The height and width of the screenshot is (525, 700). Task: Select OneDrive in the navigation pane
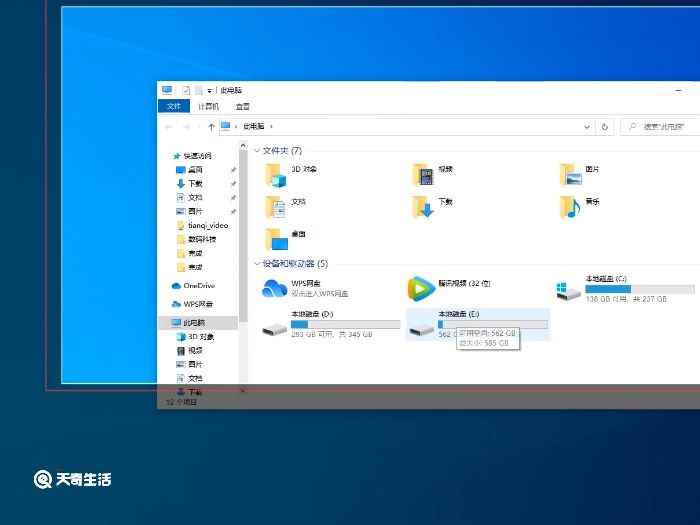[198, 286]
